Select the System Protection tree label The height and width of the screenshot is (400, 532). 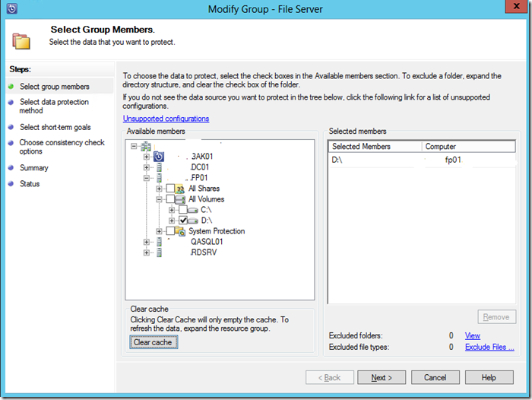[x=217, y=231]
